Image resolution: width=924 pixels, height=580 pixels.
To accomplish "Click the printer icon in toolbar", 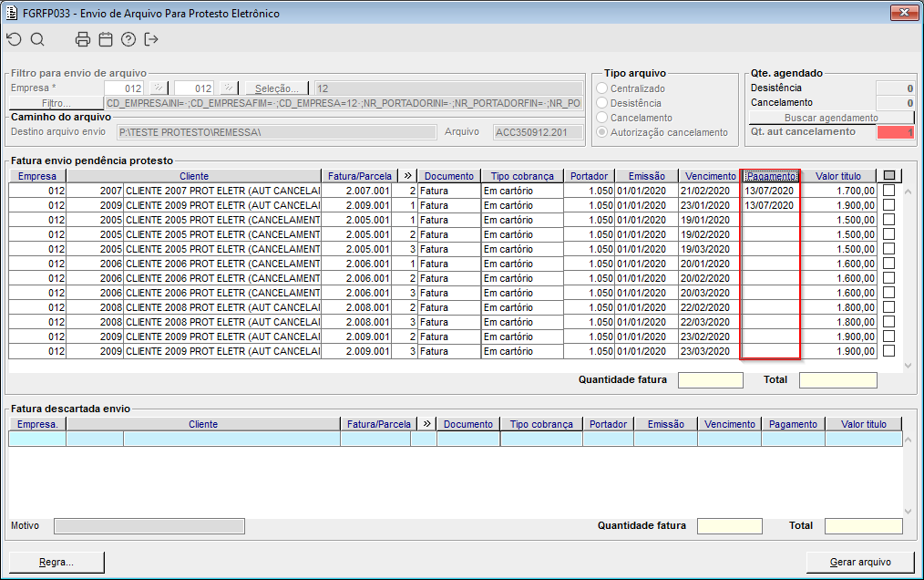I will click(x=83, y=39).
